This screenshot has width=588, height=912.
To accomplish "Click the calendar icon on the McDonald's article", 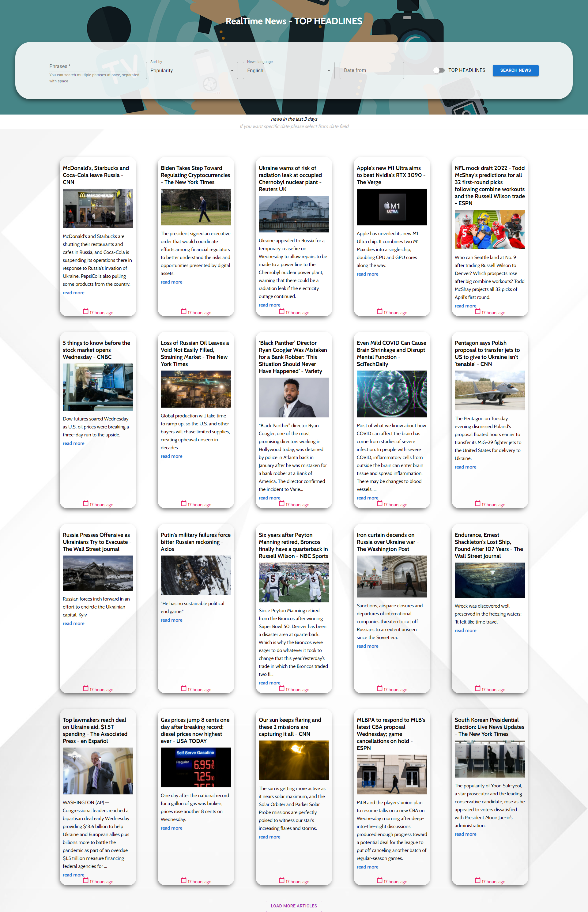I will [85, 311].
